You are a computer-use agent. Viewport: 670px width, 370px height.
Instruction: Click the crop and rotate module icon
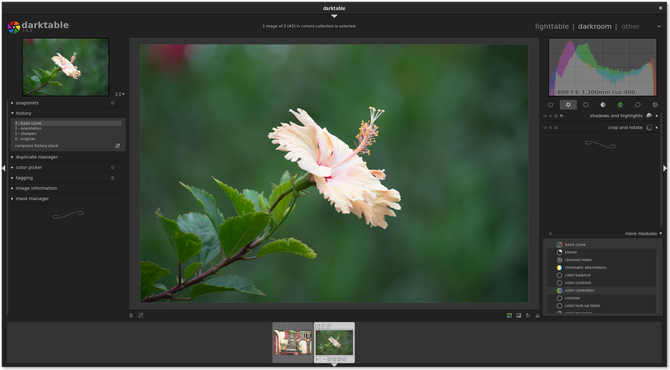pos(649,127)
